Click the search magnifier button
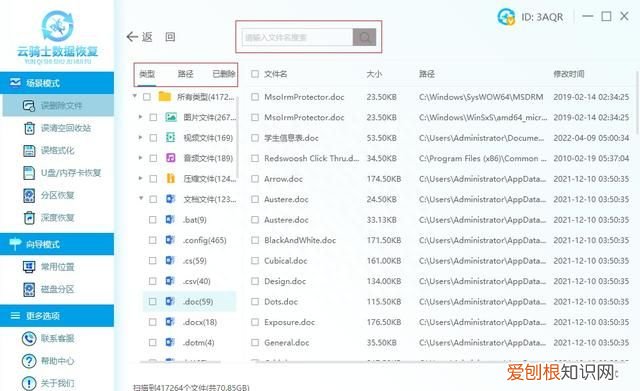 (364, 37)
